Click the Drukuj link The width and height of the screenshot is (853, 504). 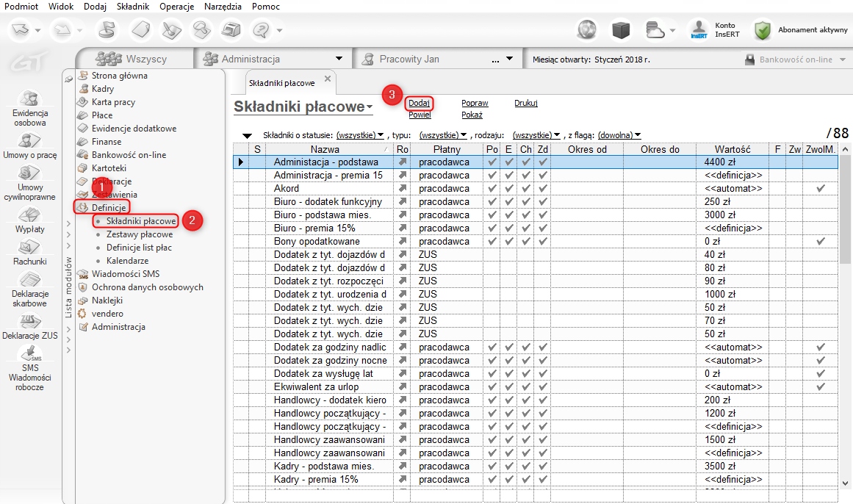click(525, 104)
